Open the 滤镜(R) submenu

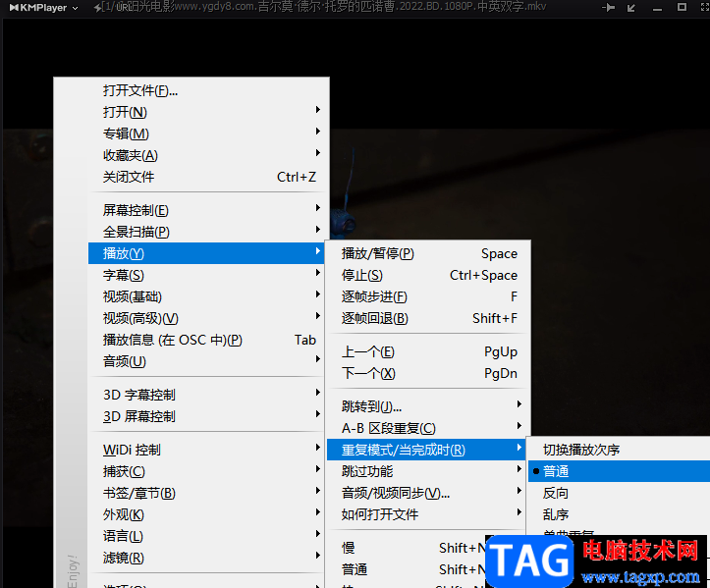[206, 558]
